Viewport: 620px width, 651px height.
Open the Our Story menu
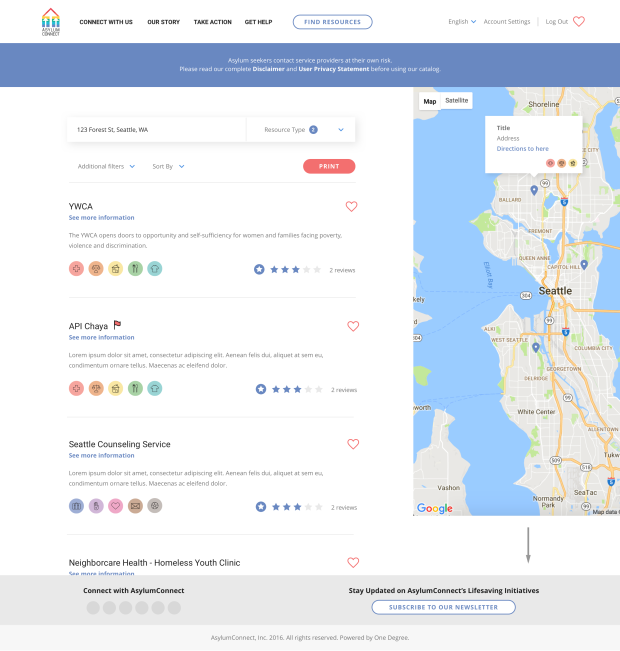click(x=163, y=22)
